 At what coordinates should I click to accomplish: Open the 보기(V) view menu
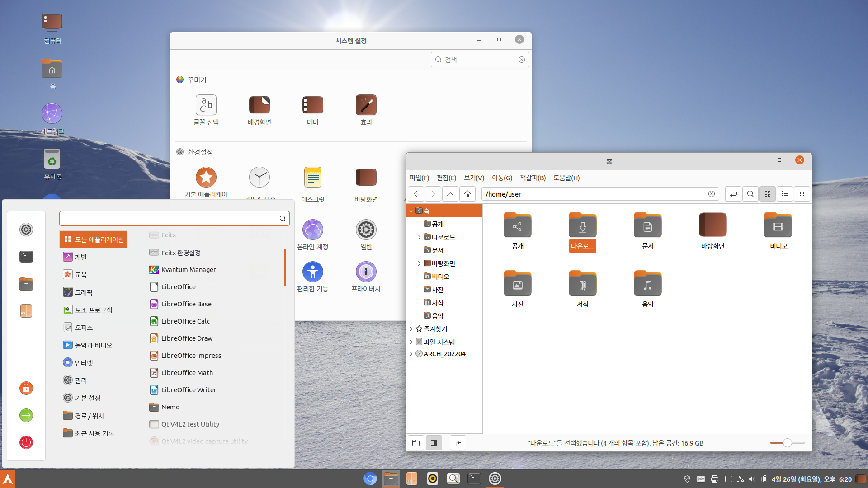474,178
